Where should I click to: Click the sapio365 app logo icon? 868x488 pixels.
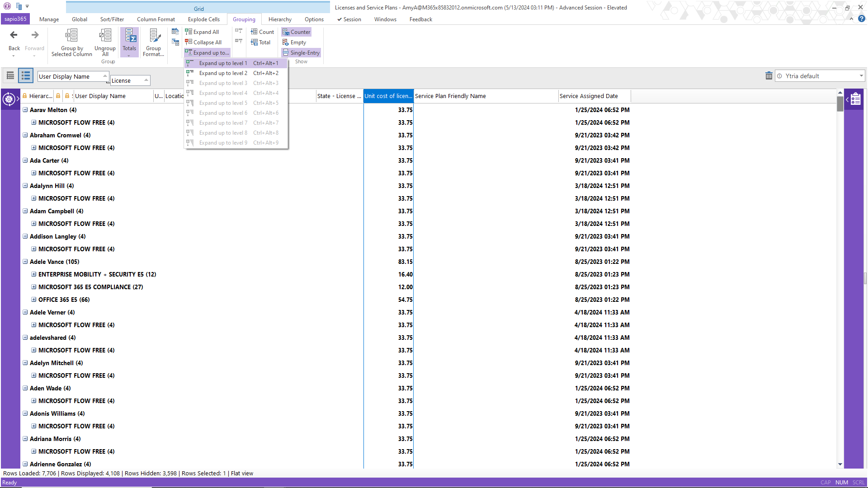click(7, 6)
